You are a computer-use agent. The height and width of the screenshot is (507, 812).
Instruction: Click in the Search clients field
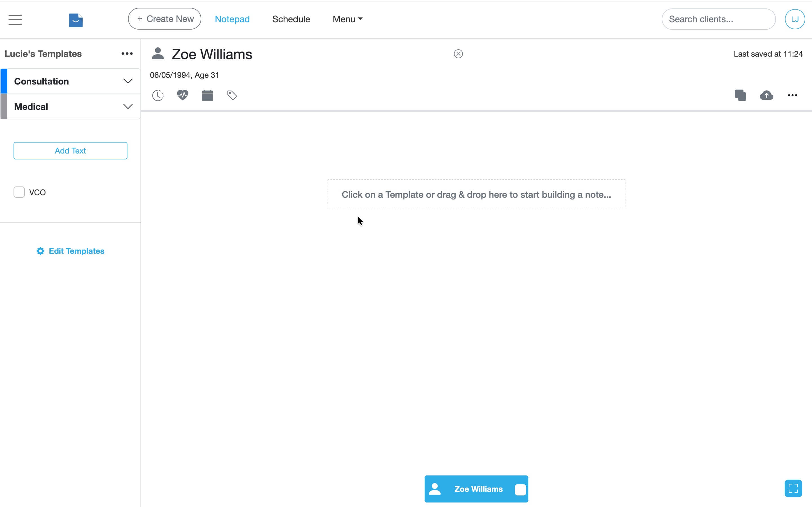pos(718,19)
